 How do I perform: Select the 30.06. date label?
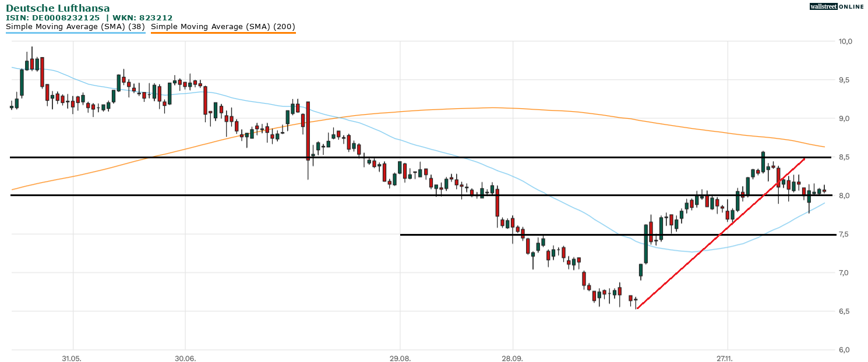tap(185, 359)
